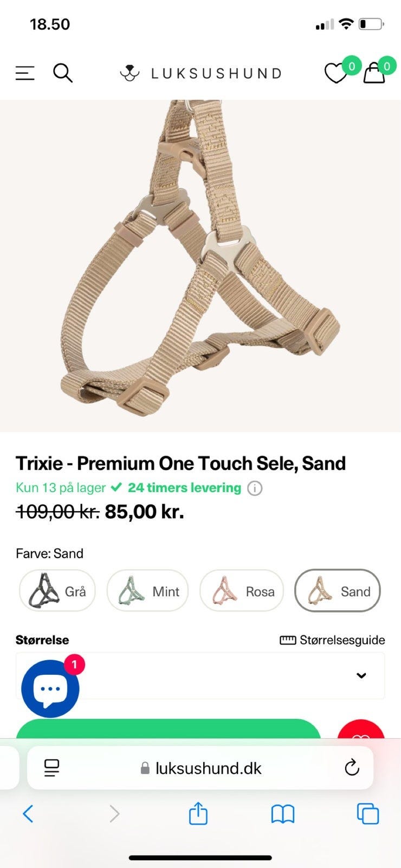The height and width of the screenshot is (868, 401).
Task: Go to Luksushund home via logo
Action: (x=200, y=73)
